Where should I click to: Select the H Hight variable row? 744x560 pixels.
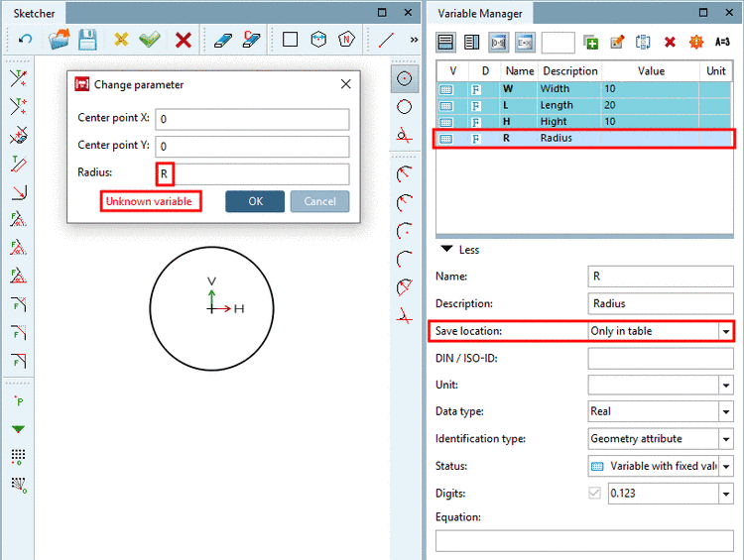pos(584,121)
